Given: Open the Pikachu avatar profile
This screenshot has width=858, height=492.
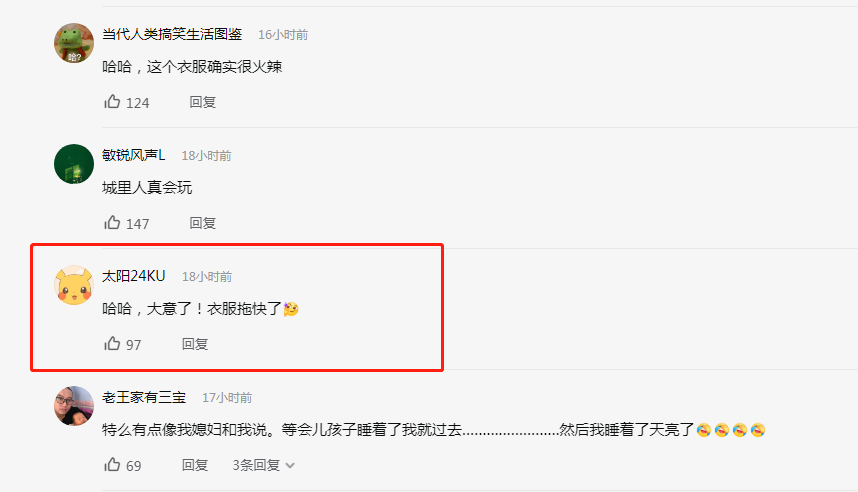Looking at the screenshot, I should [x=74, y=285].
